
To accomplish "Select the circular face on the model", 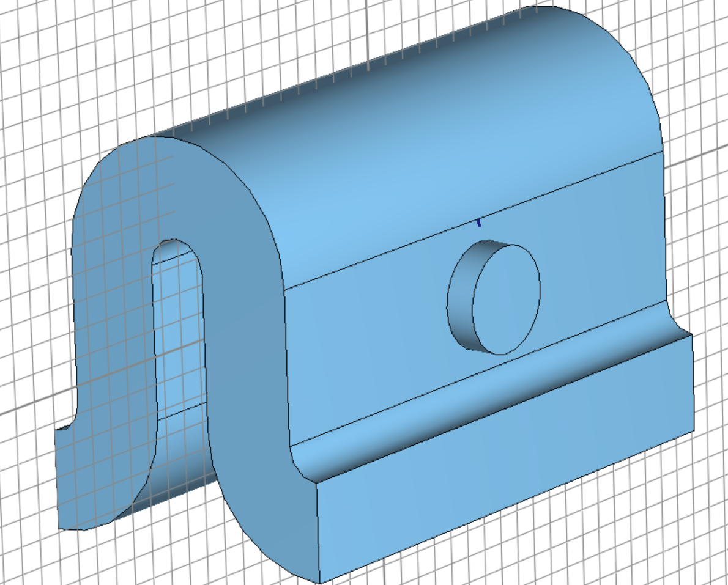I will [x=506, y=300].
